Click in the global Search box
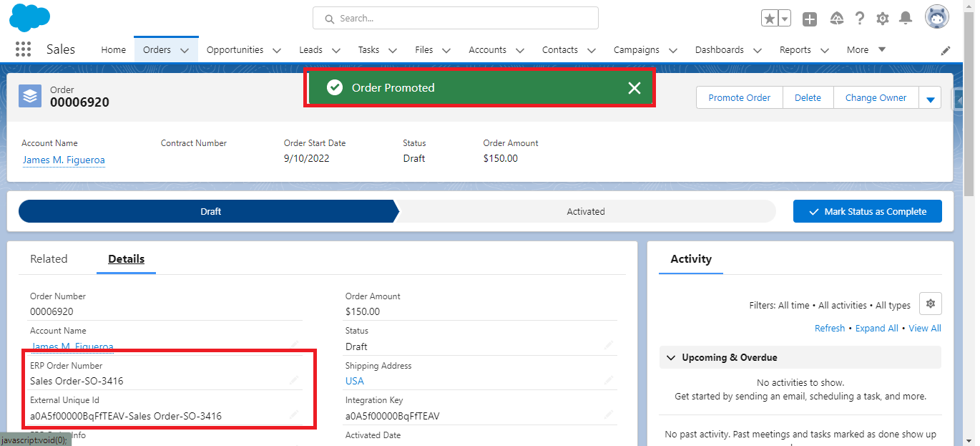The width and height of the screenshot is (980, 446). click(x=456, y=18)
